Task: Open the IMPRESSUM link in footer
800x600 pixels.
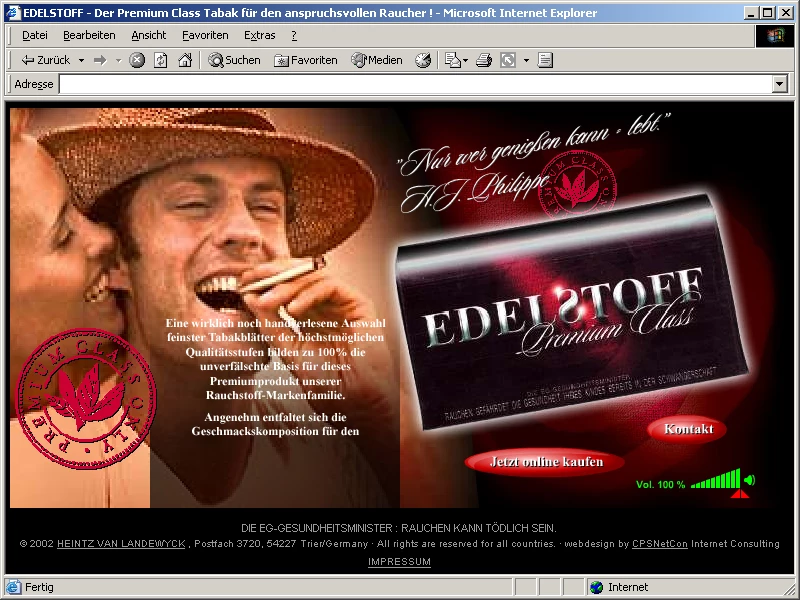Action: pos(399,562)
